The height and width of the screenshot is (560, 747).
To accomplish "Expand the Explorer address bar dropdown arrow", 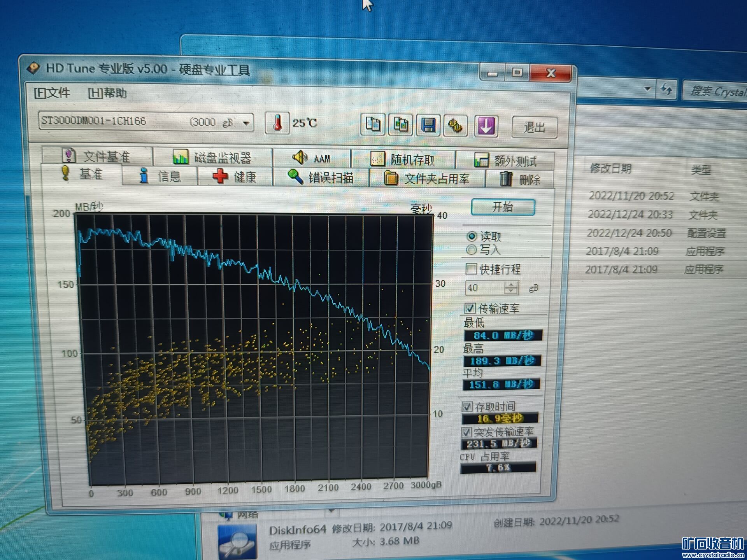I will 647,89.
